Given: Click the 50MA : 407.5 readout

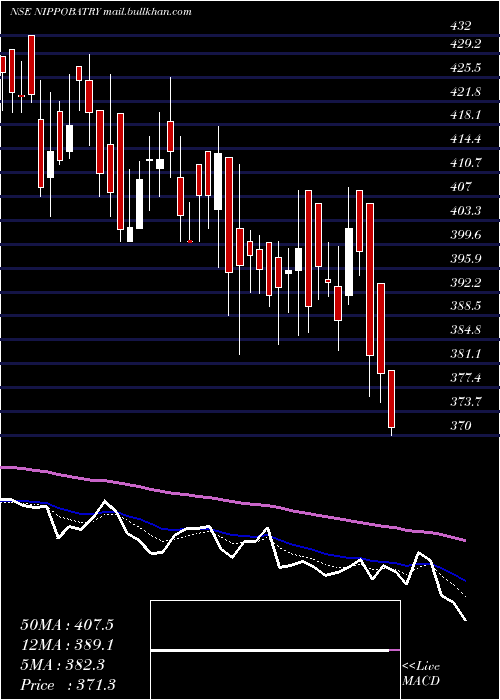Looking at the screenshot, I should pyautogui.click(x=67, y=625).
